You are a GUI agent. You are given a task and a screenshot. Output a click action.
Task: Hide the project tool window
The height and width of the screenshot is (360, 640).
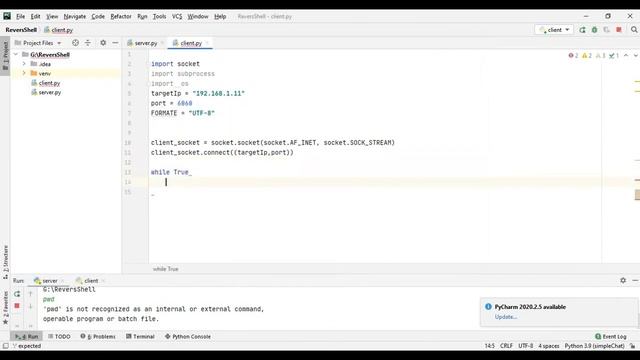115,43
